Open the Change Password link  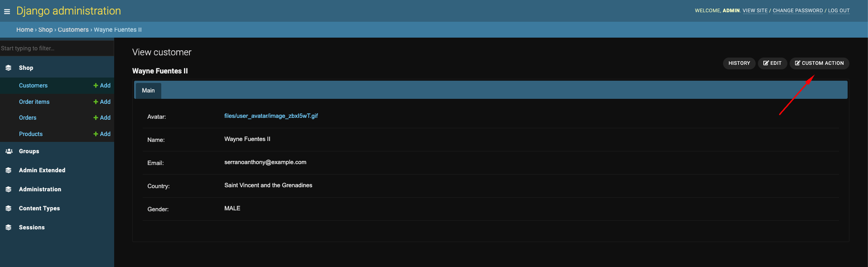[x=797, y=11]
